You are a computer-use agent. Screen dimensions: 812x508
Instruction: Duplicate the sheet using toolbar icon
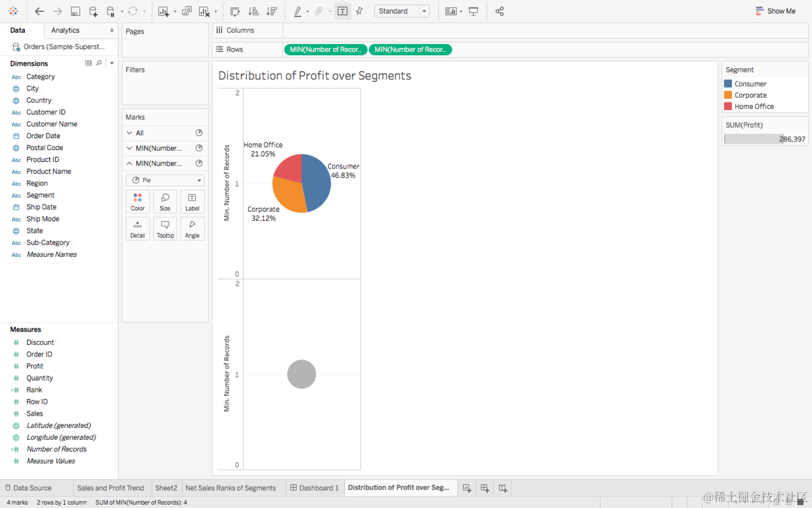pyautogui.click(x=187, y=11)
